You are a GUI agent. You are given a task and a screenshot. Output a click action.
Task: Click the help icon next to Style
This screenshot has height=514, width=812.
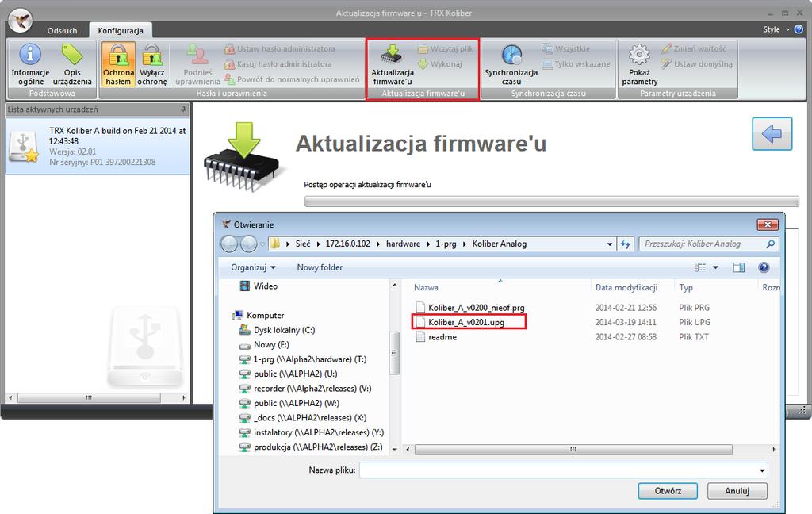click(799, 29)
